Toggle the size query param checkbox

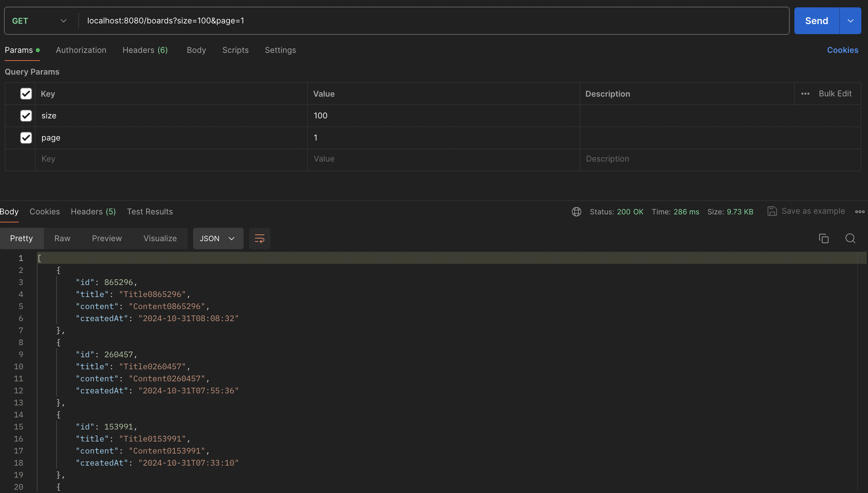click(26, 116)
